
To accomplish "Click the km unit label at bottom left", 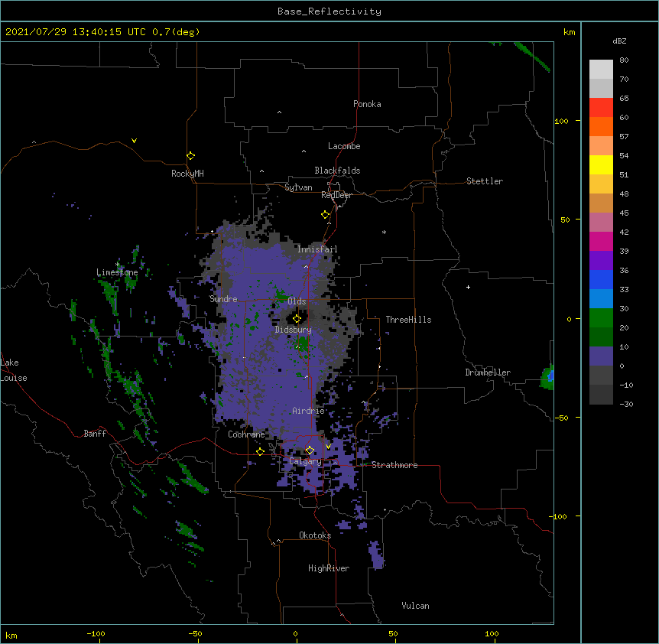I will 11,636.
